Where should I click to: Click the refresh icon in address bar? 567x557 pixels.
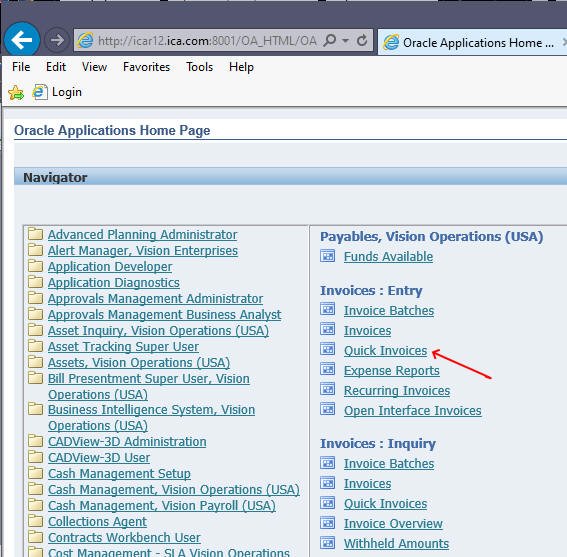click(362, 41)
